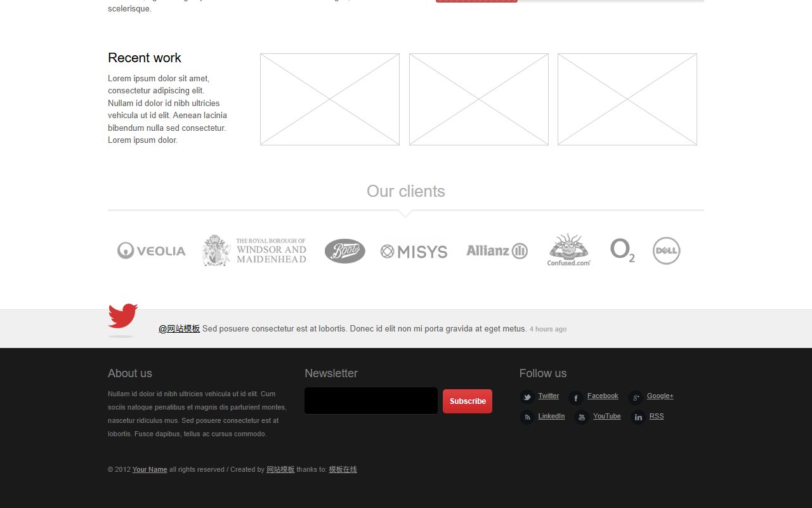
Task: Click the 'Our clients' heading
Action: click(x=406, y=191)
